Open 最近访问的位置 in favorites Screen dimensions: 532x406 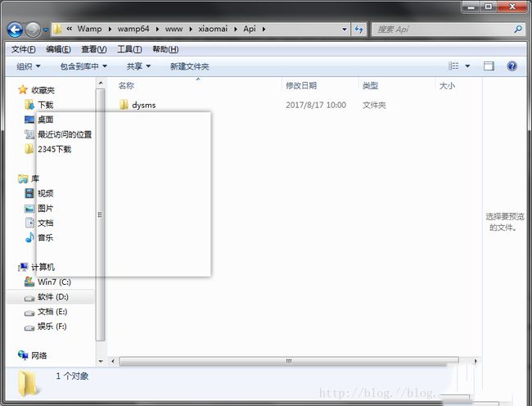pyautogui.click(x=65, y=135)
